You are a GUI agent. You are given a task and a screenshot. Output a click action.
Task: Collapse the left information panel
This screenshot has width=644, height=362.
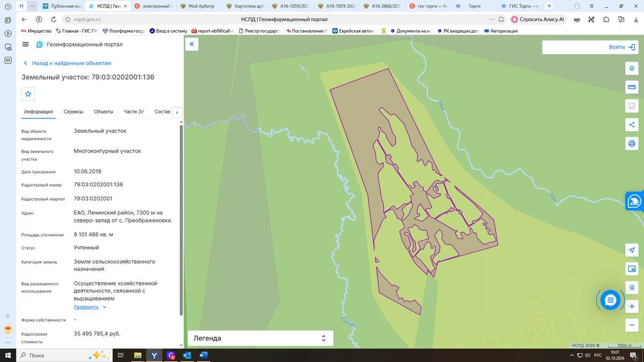coord(192,45)
